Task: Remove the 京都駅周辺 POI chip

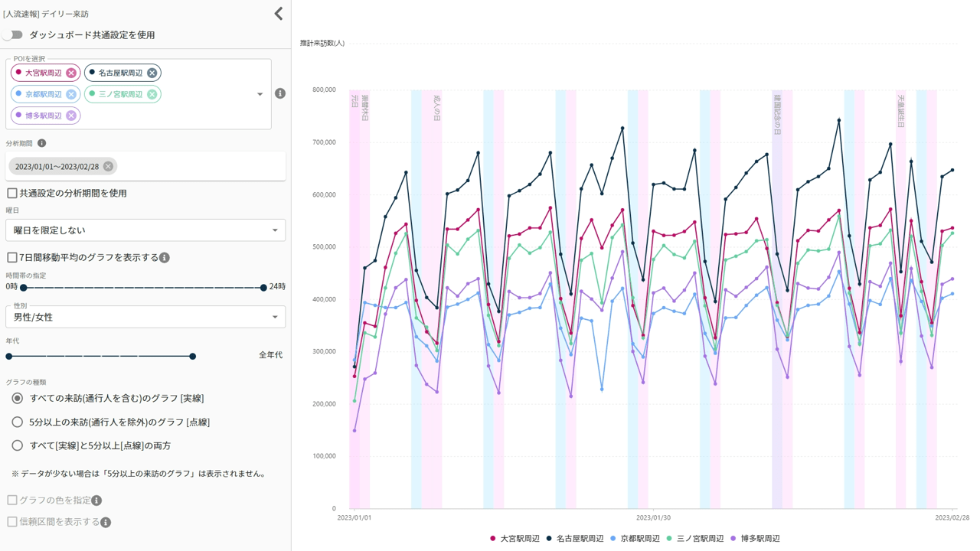Action: coord(71,94)
